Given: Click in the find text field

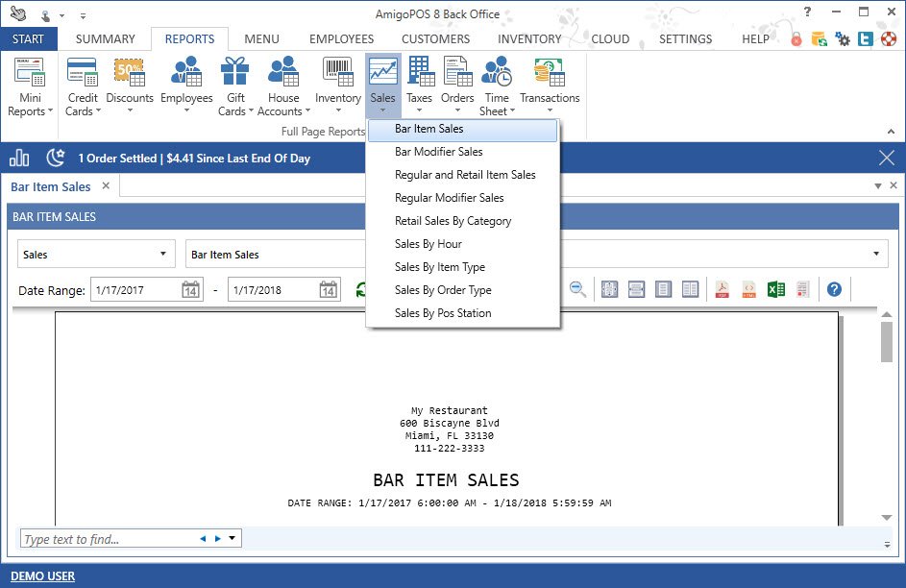Looking at the screenshot, I should 106,539.
